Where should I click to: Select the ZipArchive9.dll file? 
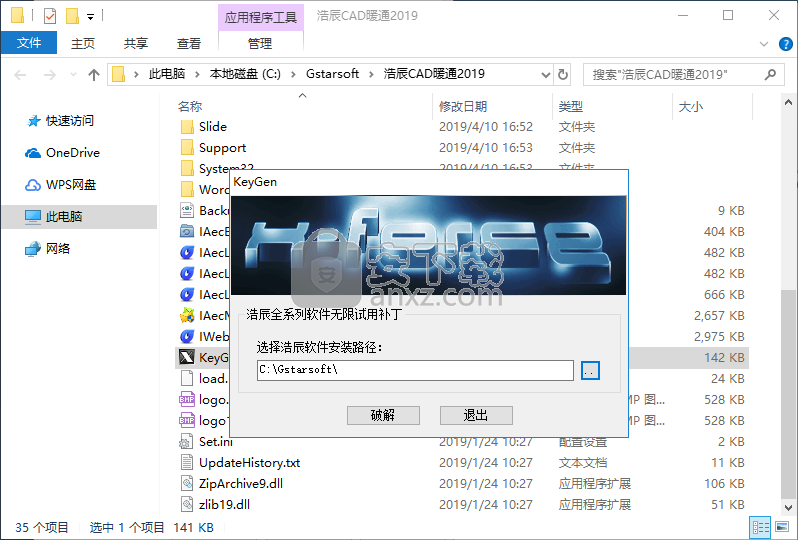(241, 484)
